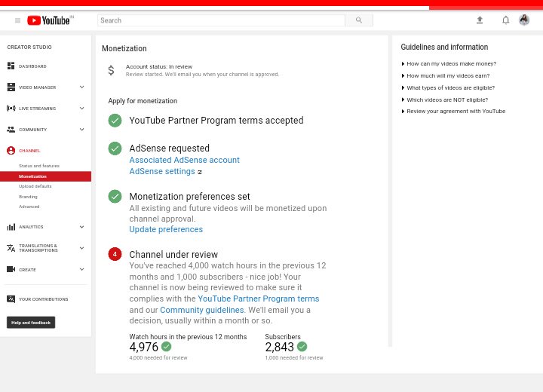Expand the Create chevron

(x=81, y=269)
